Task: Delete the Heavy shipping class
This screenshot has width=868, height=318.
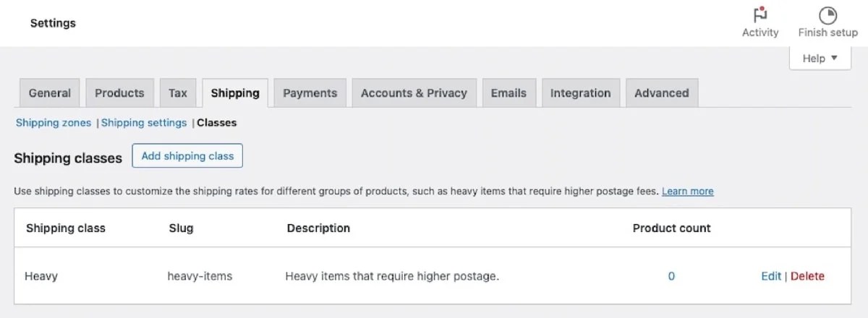Action: (x=807, y=276)
